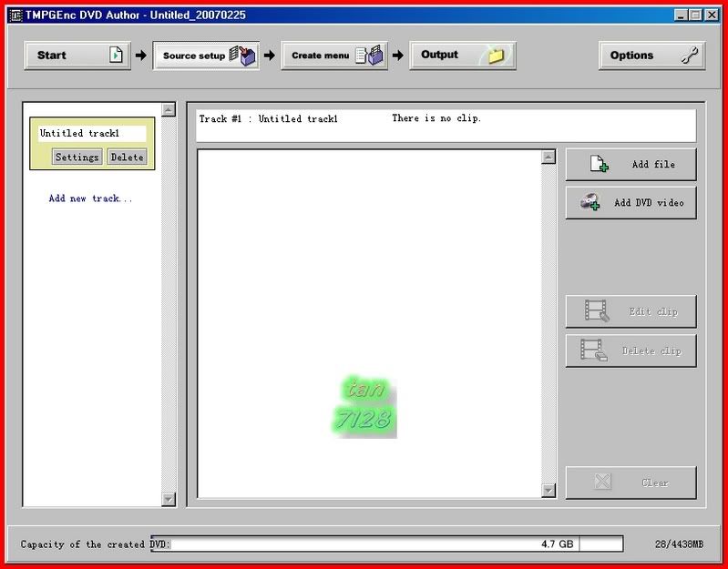The height and width of the screenshot is (569, 728).
Task: Click clip list scrollbar up arrow
Action: tap(549, 157)
